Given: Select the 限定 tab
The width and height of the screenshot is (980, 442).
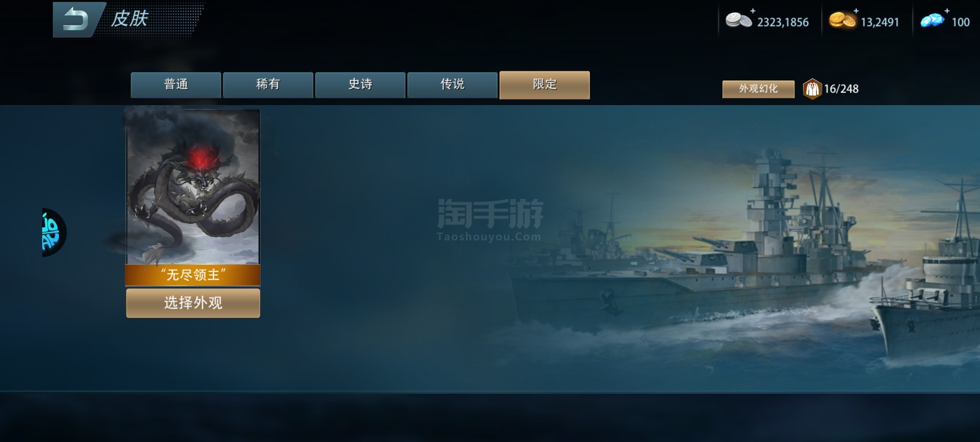Looking at the screenshot, I should click(544, 85).
